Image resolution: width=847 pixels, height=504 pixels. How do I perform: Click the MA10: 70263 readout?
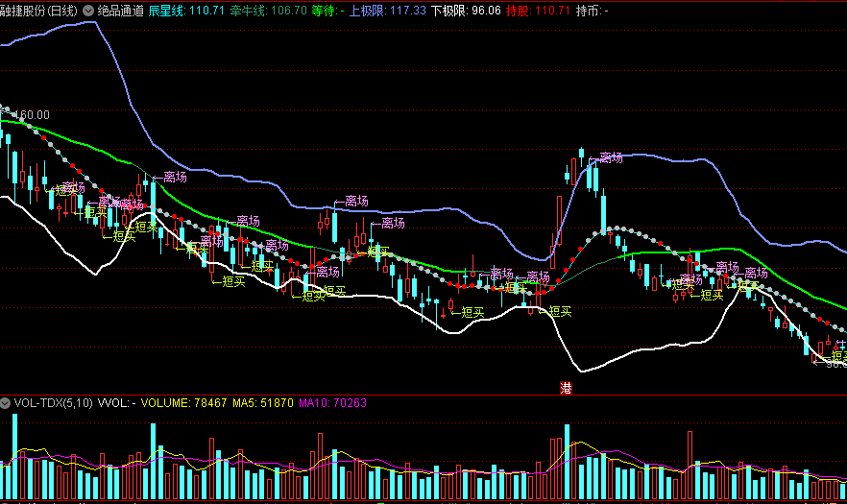point(332,403)
